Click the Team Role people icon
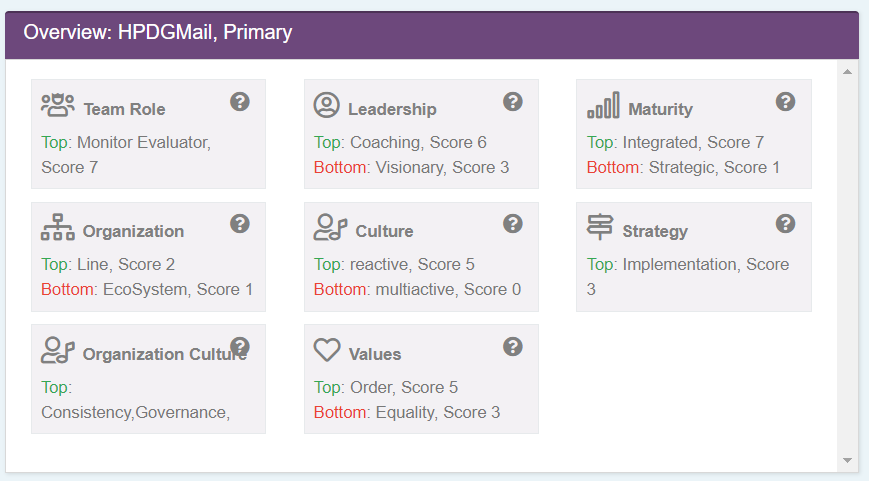Viewport: 869px width, 481px height. [58, 105]
